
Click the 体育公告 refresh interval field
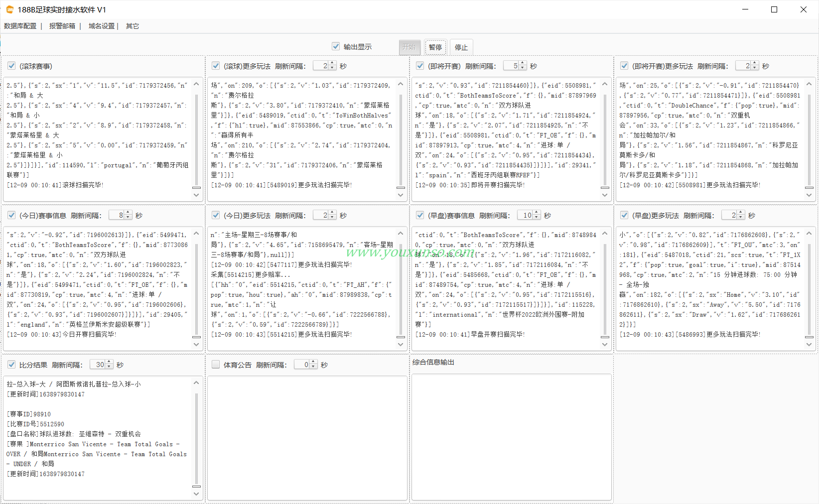302,365
